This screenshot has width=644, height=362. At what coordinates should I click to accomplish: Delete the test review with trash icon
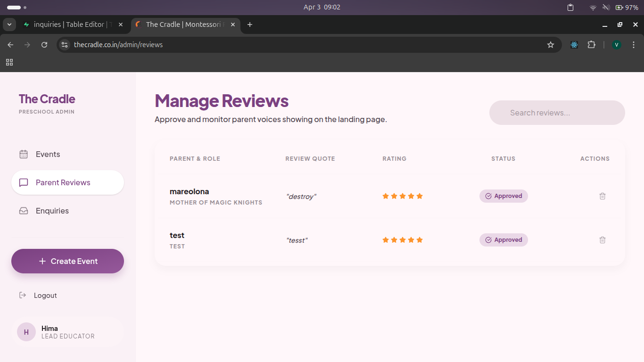tap(602, 240)
